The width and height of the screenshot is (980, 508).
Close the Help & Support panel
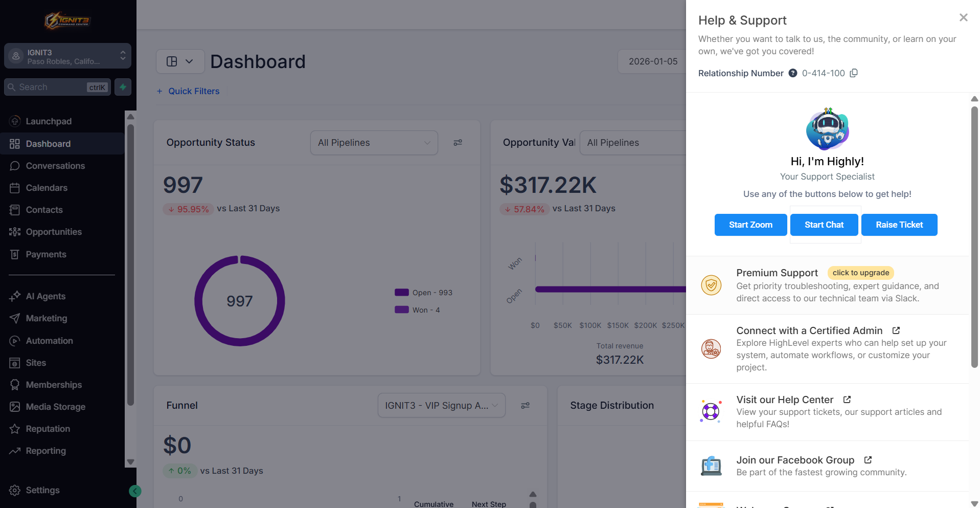click(964, 17)
